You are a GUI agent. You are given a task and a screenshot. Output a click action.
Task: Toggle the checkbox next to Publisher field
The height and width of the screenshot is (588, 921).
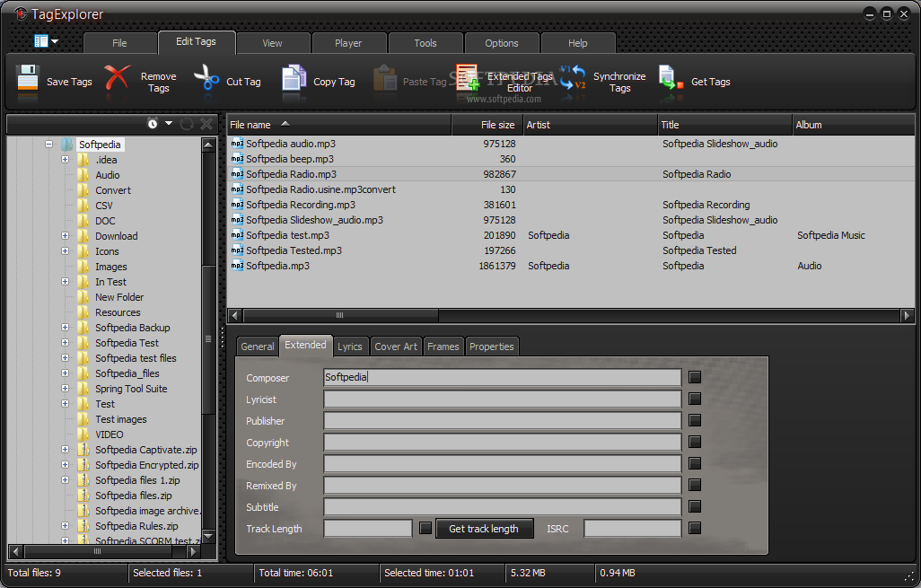click(695, 421)
